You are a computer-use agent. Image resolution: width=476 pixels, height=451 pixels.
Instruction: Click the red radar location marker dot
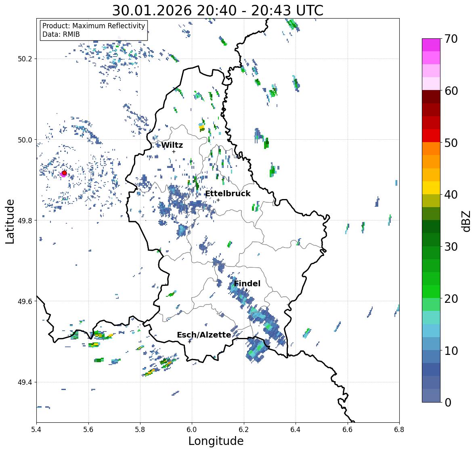coord(64,173)
